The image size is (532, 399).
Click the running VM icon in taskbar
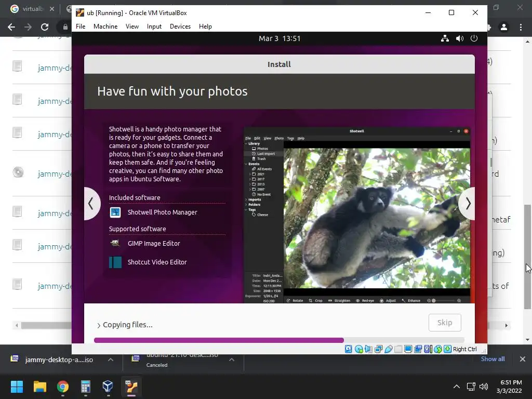[131, 387]
